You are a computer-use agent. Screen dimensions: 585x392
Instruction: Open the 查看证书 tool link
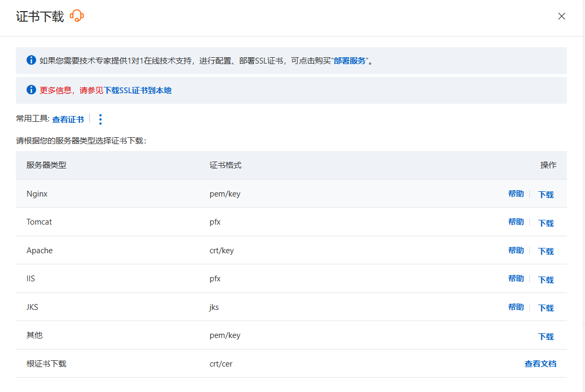(68, 119)
